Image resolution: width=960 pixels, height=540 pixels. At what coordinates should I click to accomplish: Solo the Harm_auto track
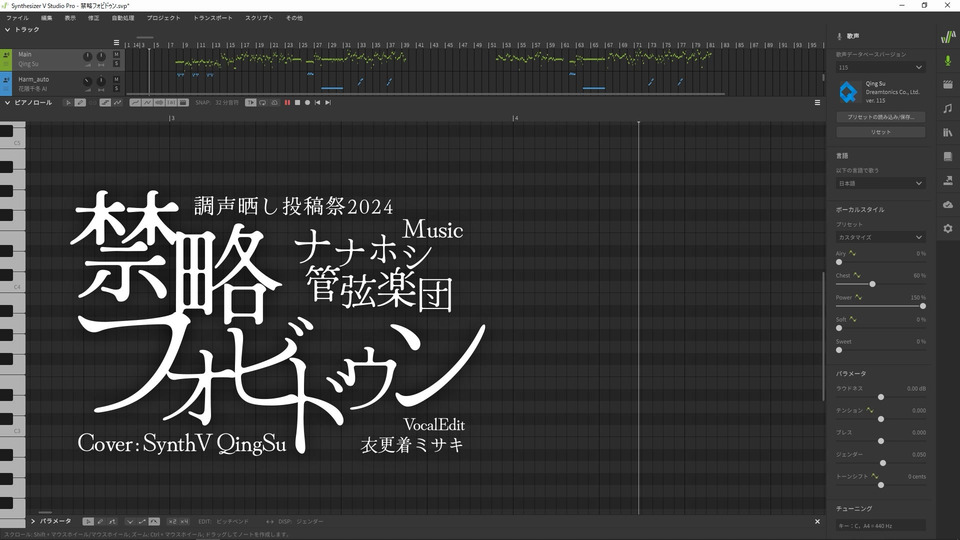116,89
